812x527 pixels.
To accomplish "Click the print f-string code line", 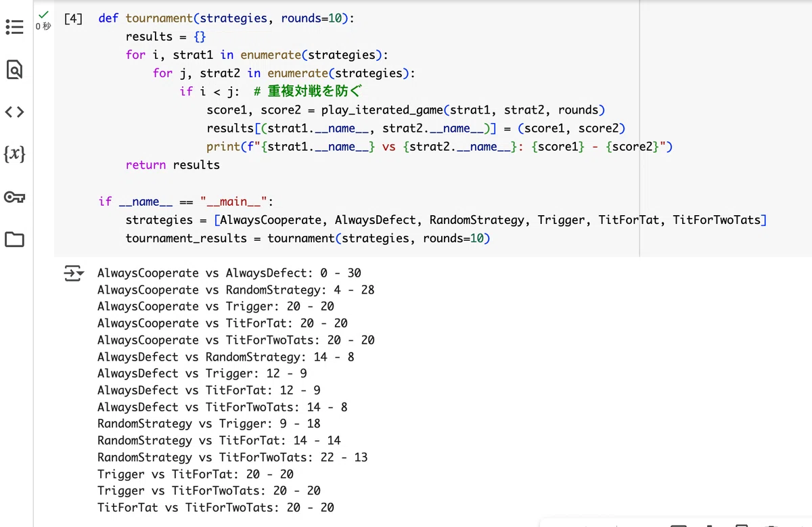I will pyautogui.click(x=439, y=146).
